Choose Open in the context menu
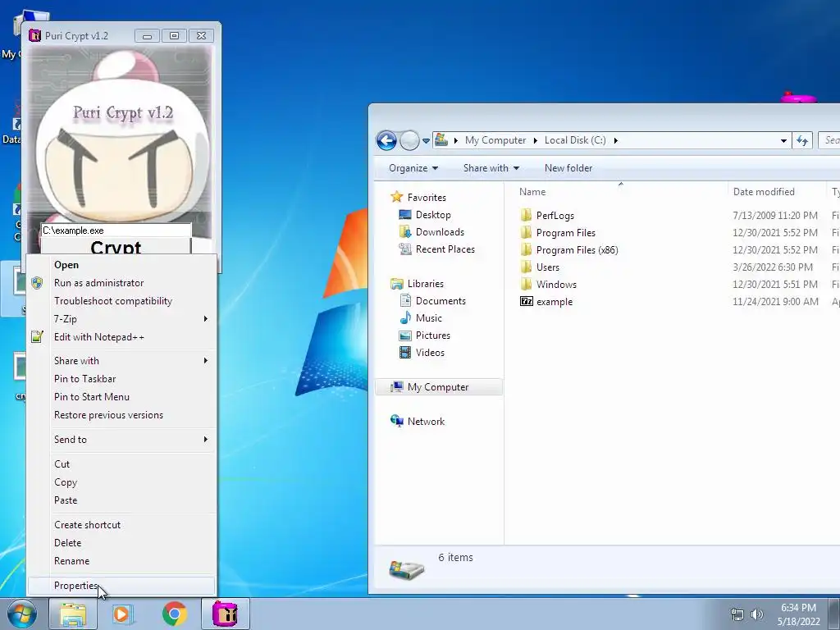This screenshot has width=840, height=630. click(121, 265)
